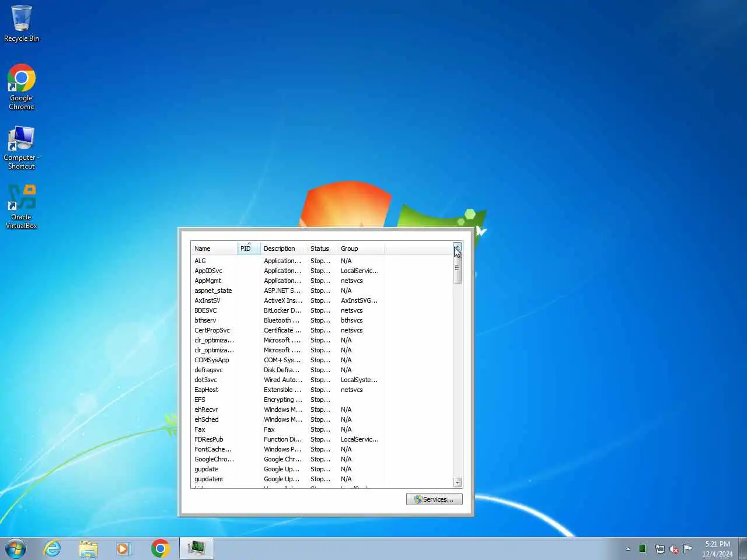Open the Services... button
Screen dimensions: 747x560
pyautogui.click(x=434, y=499)
